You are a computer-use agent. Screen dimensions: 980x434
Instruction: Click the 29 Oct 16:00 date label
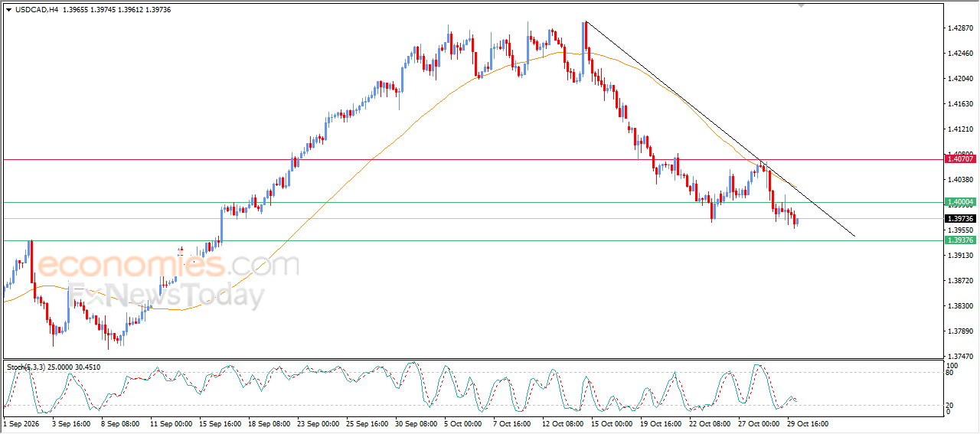point(808,423)
